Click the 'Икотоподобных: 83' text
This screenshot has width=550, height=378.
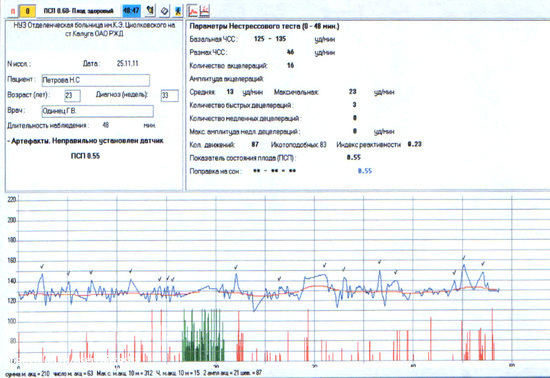pyautogui.click(x=299, y=144)
